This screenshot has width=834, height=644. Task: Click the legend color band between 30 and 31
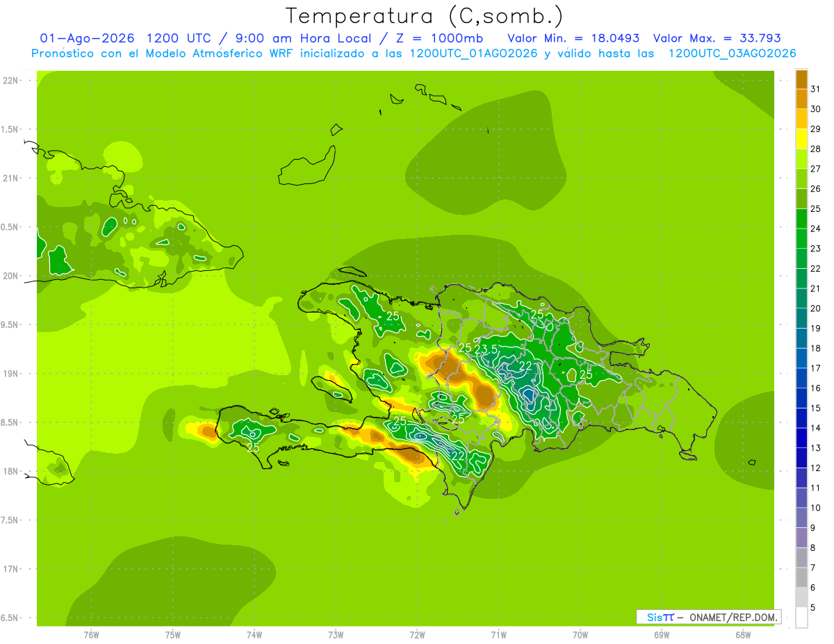(x=801, y=99)
